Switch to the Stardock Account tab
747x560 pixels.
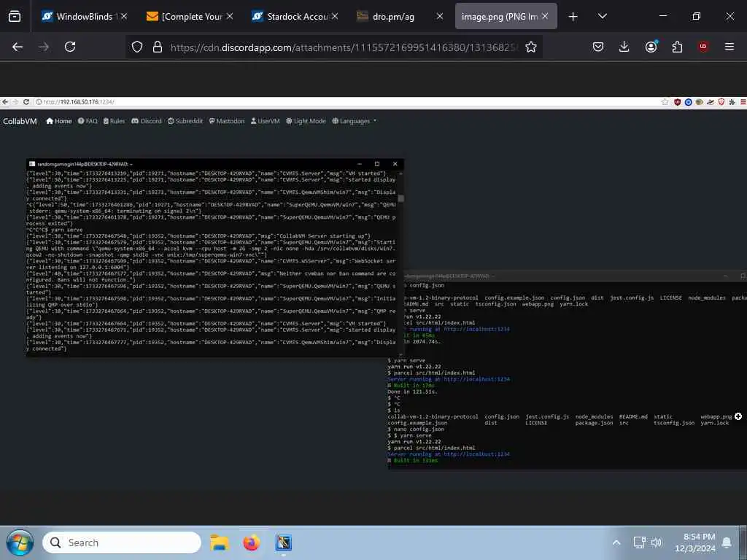[295, 17]
